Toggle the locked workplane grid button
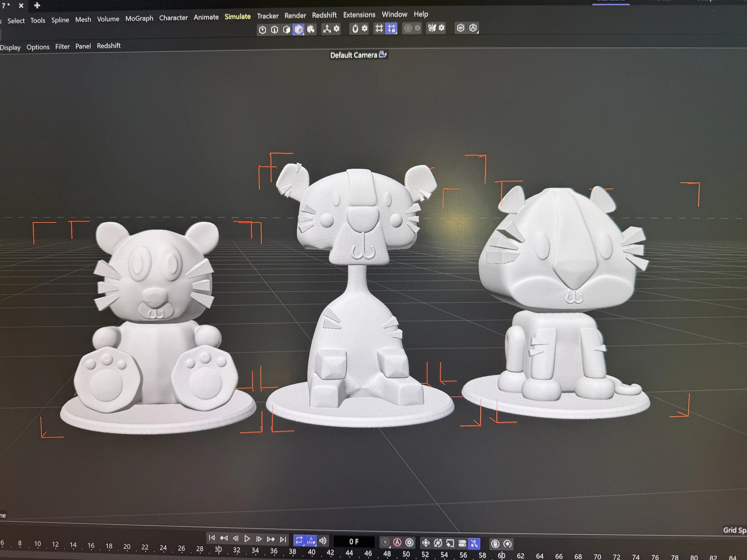The width and height of the screenshot is (747, 560). pos(391,28)
